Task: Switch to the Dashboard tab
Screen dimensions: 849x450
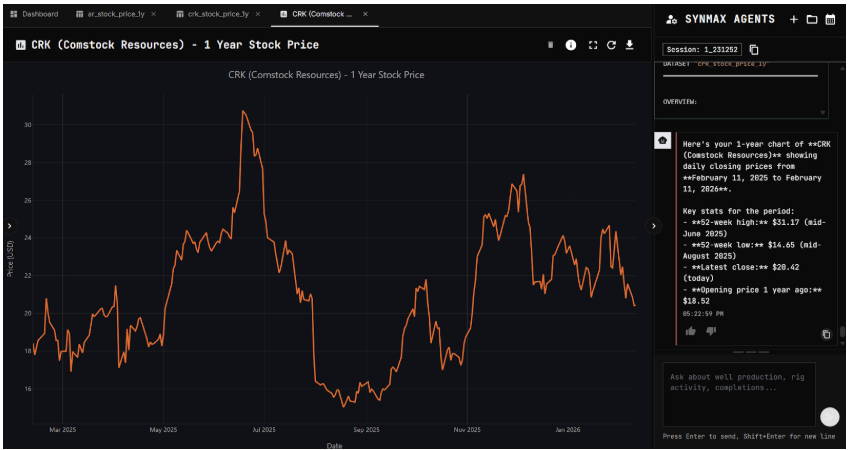Action: (x=34, y=14)
